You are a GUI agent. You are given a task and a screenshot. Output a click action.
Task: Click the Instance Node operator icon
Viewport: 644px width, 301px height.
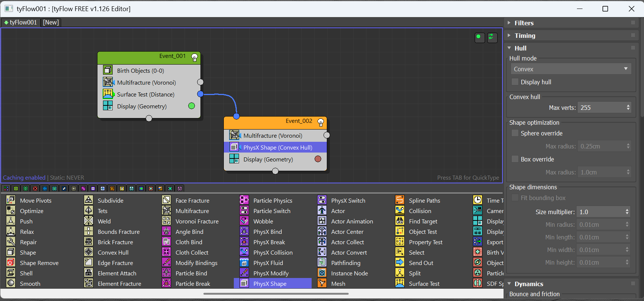pyautogui.click(x=322, y=273)
